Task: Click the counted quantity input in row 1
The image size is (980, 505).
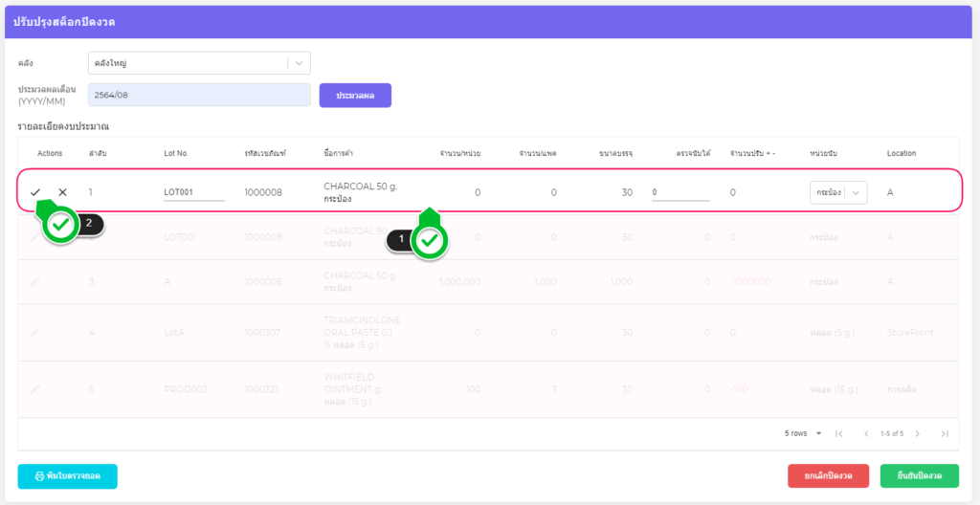Action: point(679,192)
